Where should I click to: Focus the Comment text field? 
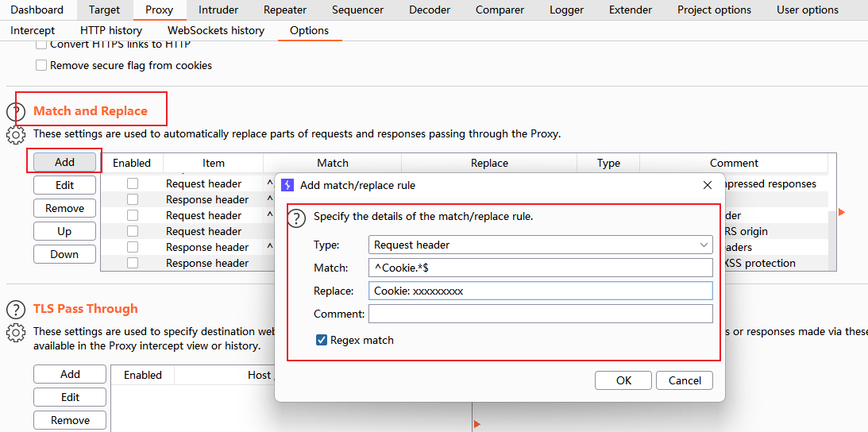click(x=540, y=314)
